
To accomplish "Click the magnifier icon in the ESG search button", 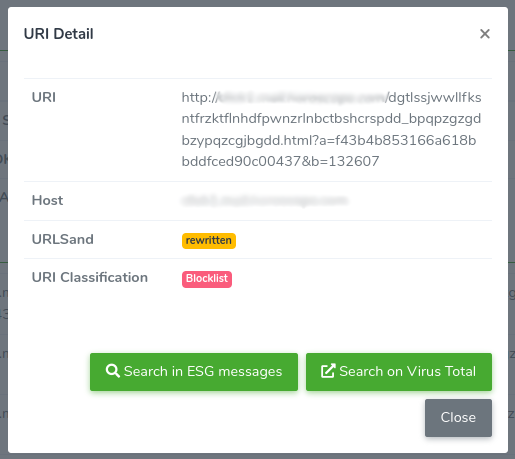I will 113,371.
